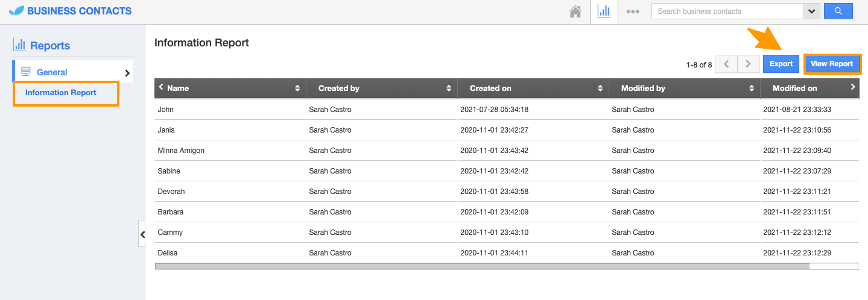Sort by the Created on column arrows
The width and height of the screenshot is (868, 300).
(600, 88)
